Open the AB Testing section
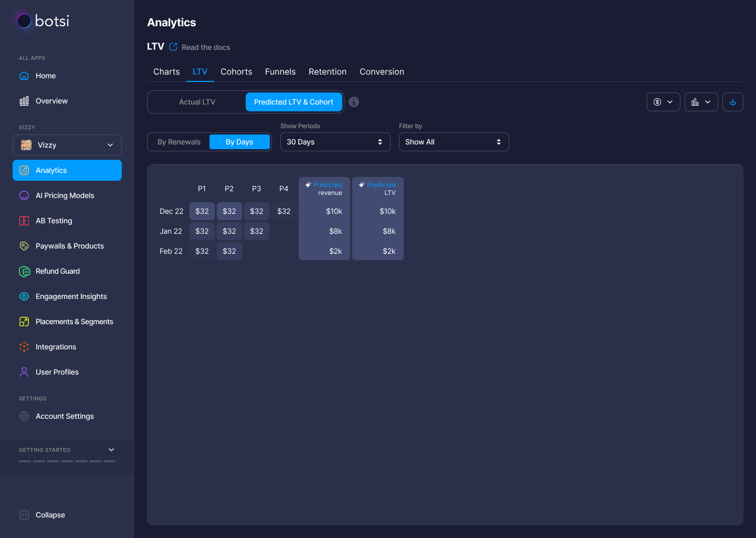 coord(54,221)
